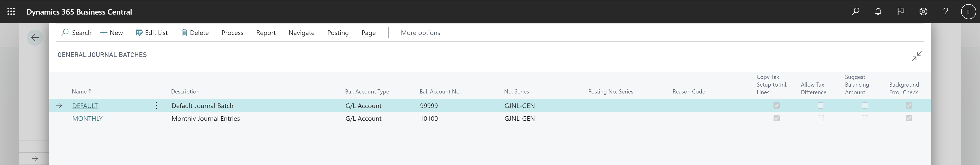Show More options in the action bar
The height and width of the screenshot is (165, 980).
click(x=420, y=33)
